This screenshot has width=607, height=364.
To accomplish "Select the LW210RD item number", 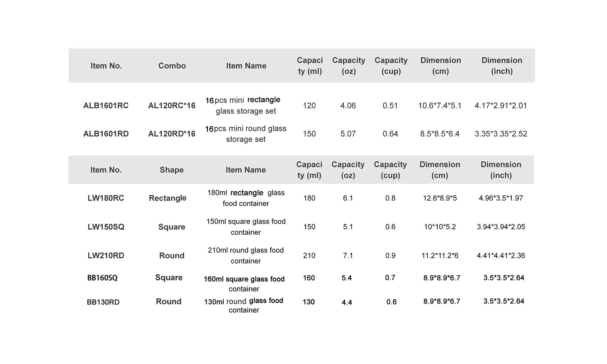I will click(x=106, y=255).
